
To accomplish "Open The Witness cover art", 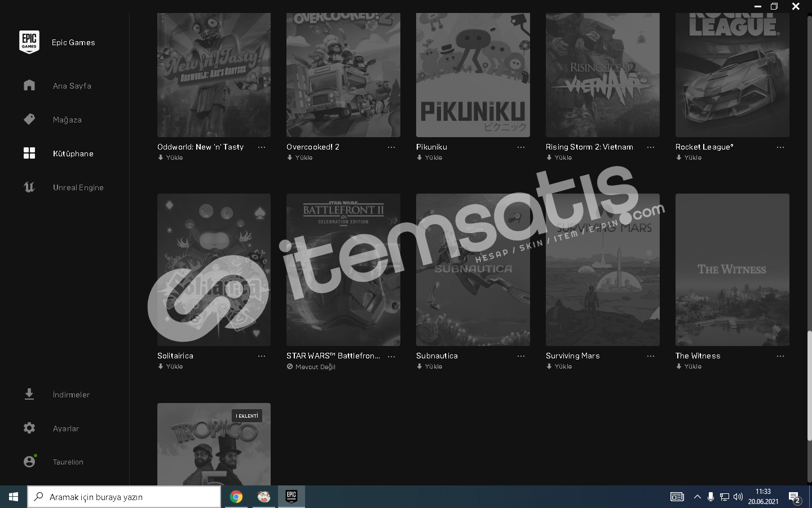I will (732, 270).
